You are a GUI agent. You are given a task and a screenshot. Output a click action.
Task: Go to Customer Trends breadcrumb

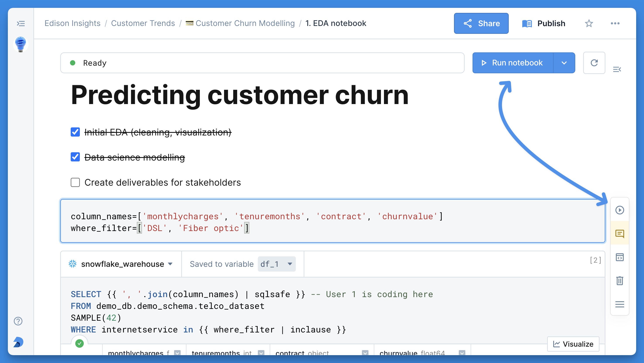point(143,23)
